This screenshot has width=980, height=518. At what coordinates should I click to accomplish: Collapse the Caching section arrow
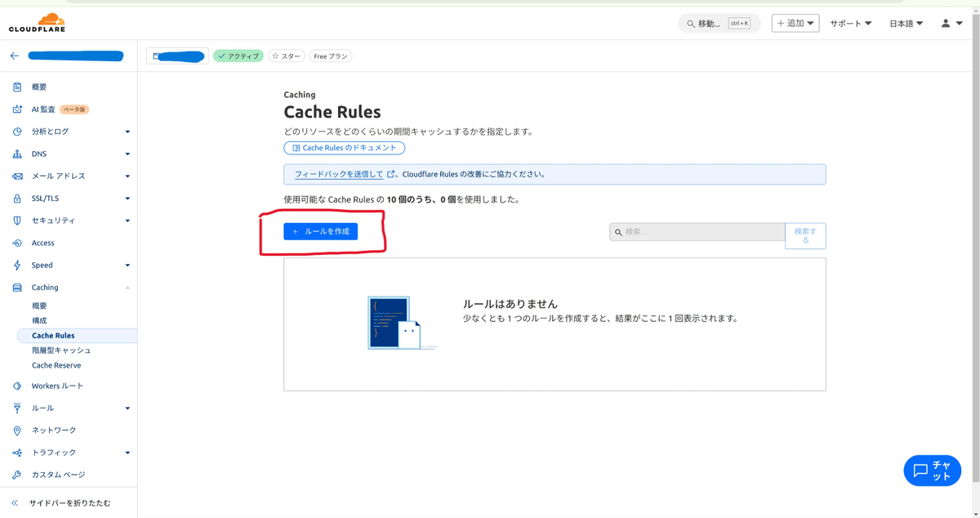127,288
